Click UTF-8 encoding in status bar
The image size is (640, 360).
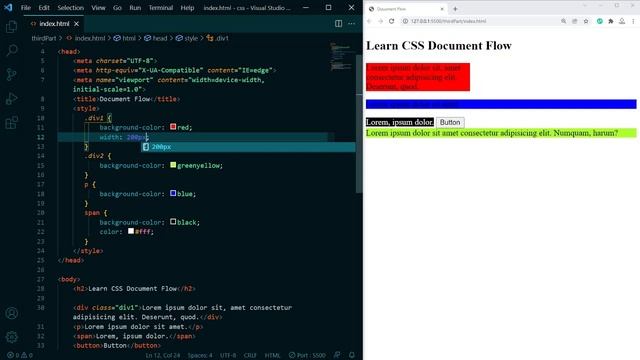click(x=228, y=355)
